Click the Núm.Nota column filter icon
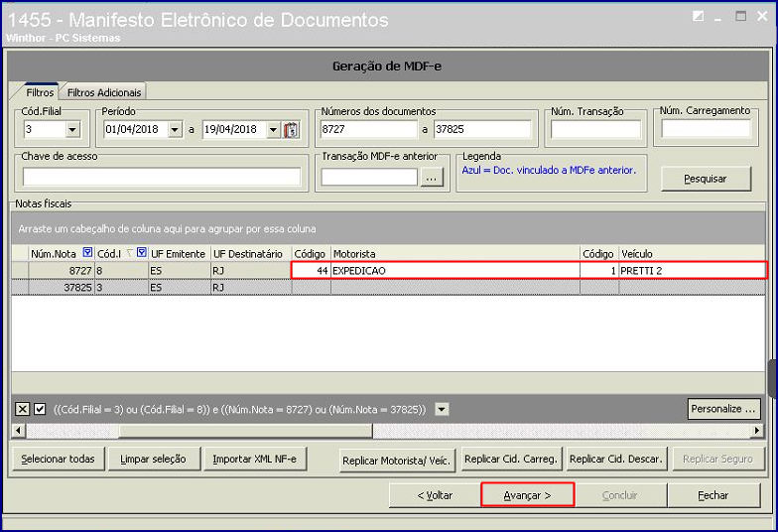The image size is (778, 532). [87, 252]
